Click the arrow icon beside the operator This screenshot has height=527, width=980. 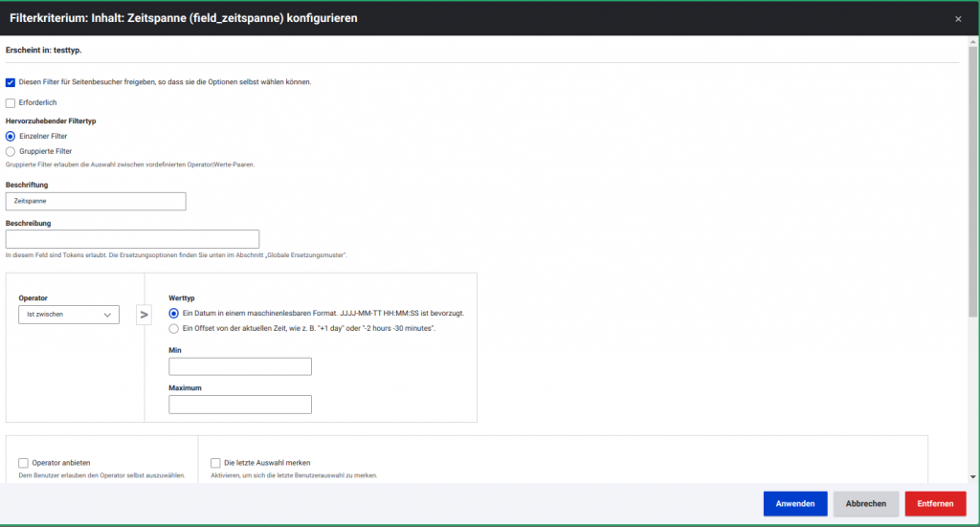pos(145,314)
